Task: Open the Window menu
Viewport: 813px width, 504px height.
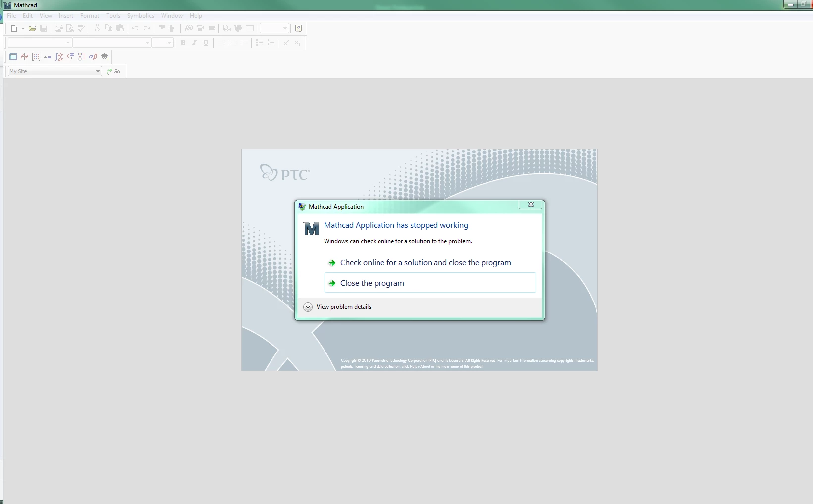Action: [x=172, y=16]
